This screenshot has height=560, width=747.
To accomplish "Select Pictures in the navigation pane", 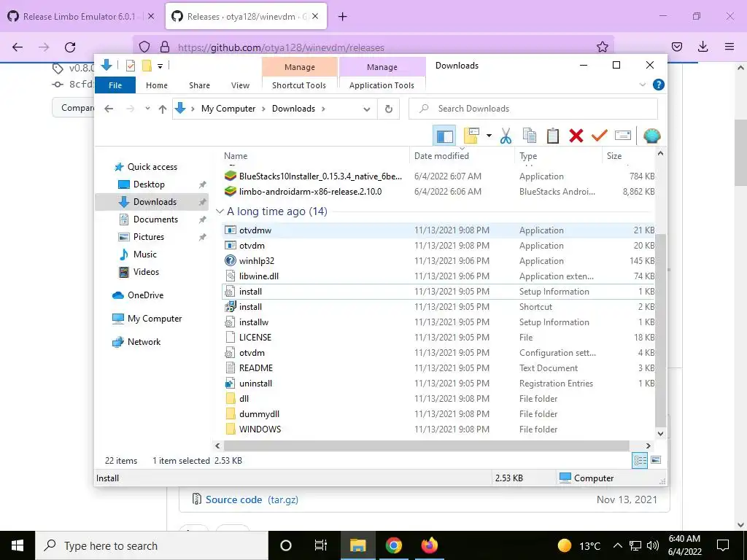I will [148, 237].
